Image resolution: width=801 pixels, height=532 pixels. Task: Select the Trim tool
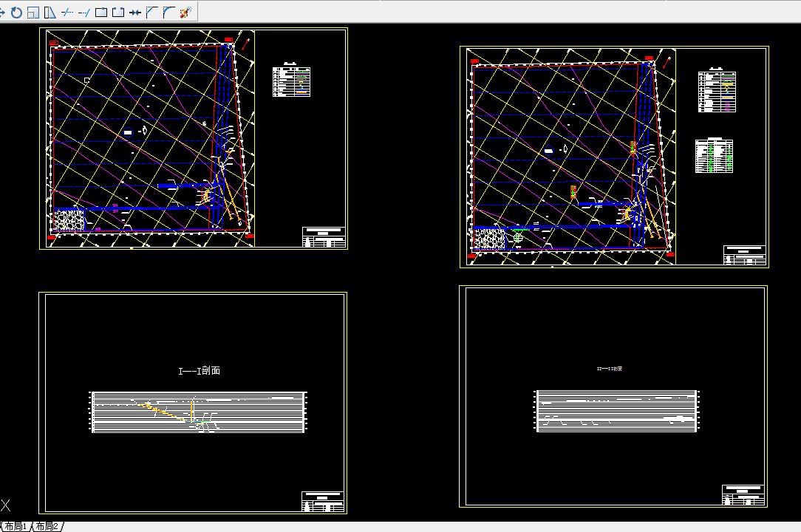point(67,13)
